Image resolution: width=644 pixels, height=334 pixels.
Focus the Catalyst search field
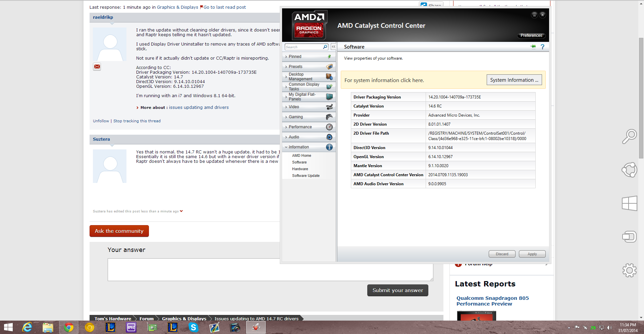pos(304,47)
